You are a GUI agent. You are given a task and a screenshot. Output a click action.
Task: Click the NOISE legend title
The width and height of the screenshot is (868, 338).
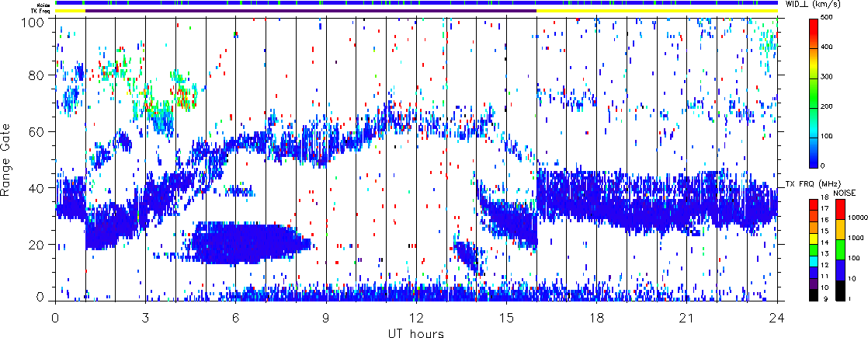(x=844, y=193)
